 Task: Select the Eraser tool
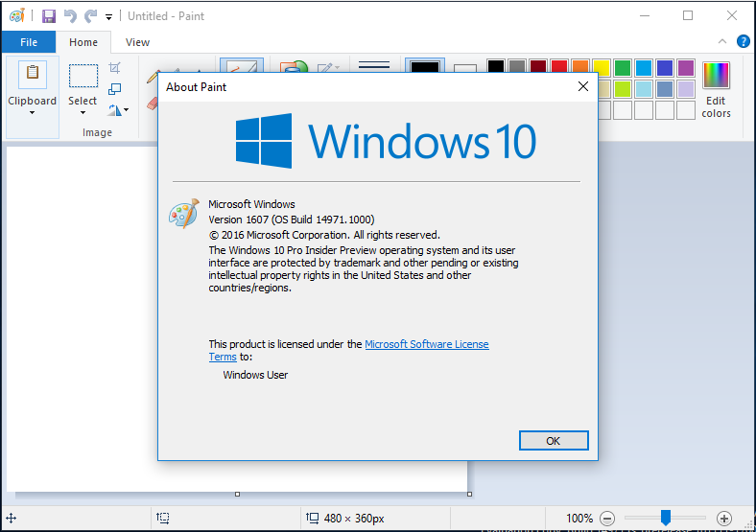coord(153,104)
